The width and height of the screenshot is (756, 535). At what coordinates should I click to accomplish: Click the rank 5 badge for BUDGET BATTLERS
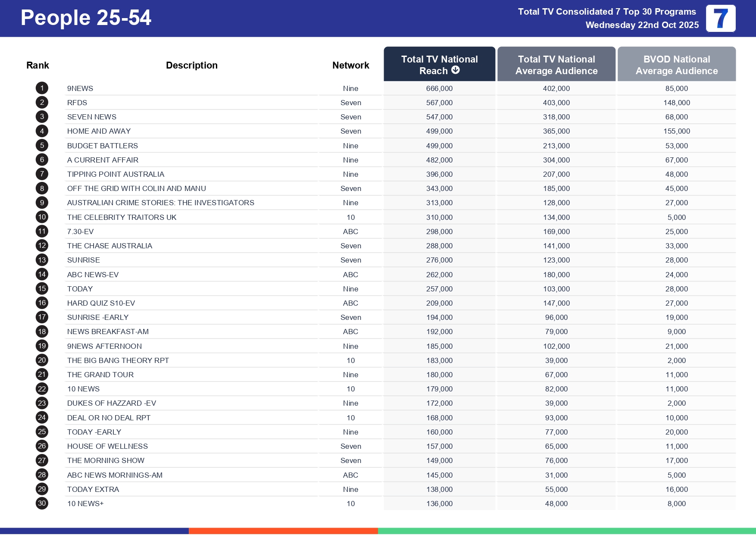(x=41, y=145)
